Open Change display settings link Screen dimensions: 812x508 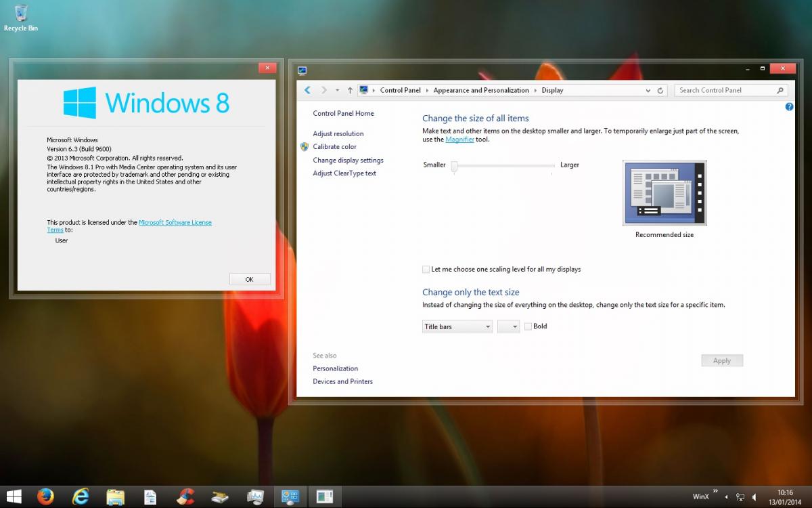point(348,160)
